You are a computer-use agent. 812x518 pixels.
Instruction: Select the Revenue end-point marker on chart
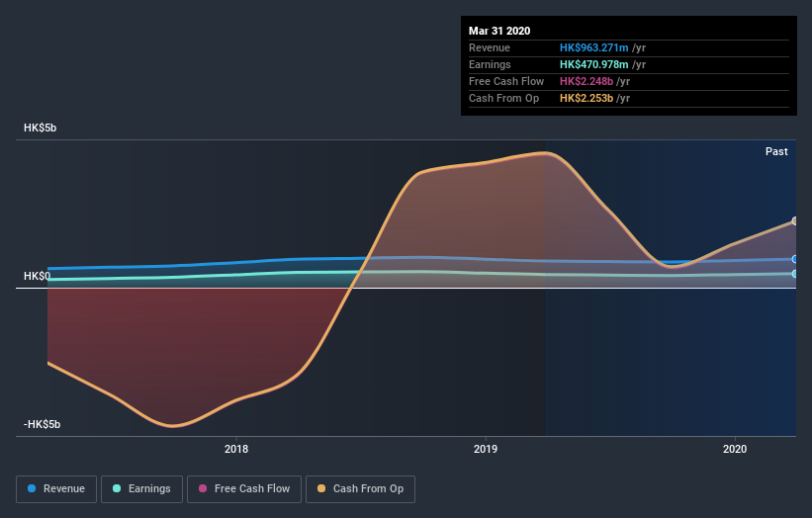795,259
